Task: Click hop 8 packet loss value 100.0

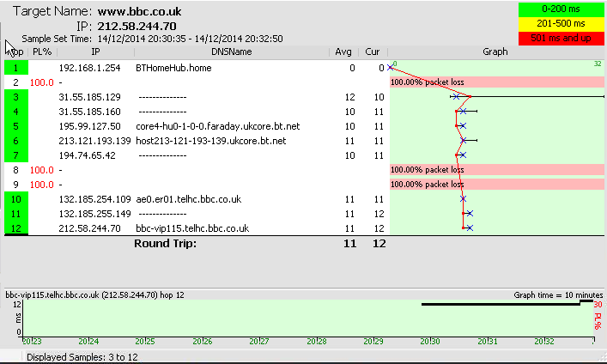Action: tap(42, 170)
